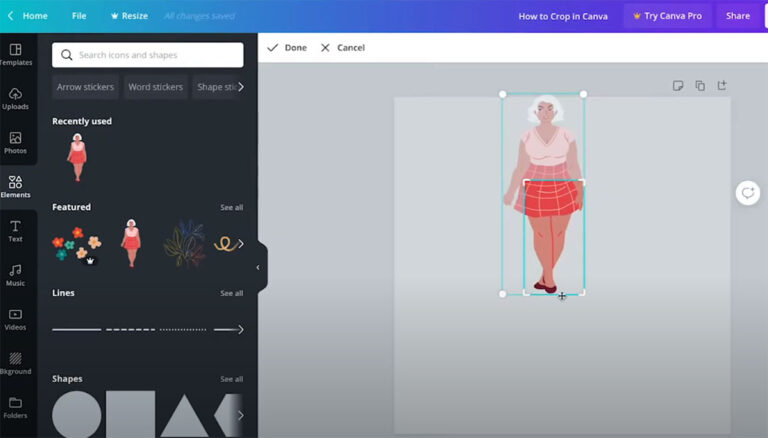Select the Elements sidebar tab
Image resolution: width=768 pixels, height=438 pixels.
point(16,187)
